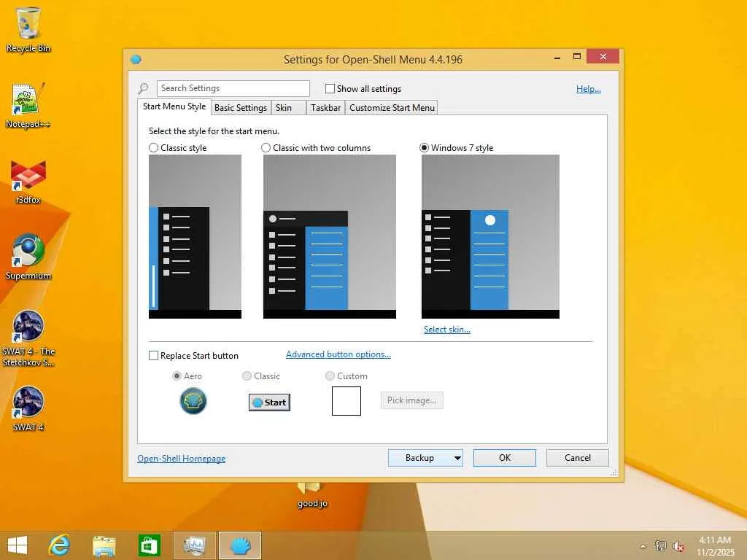Click the search magnifier icon in settings
Image resolution: width=747 pixels, height=560 pixels.
click(x=143, y=88)
